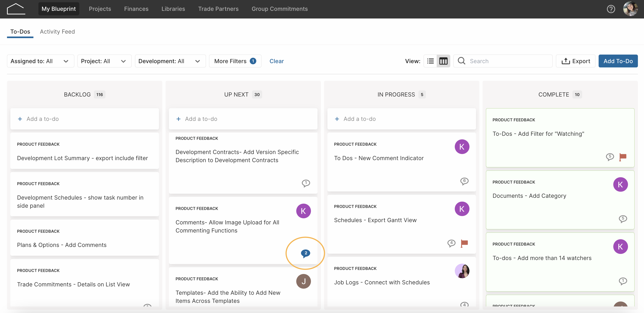
Task: Open the More Filters button
Action: coord(235,61)
